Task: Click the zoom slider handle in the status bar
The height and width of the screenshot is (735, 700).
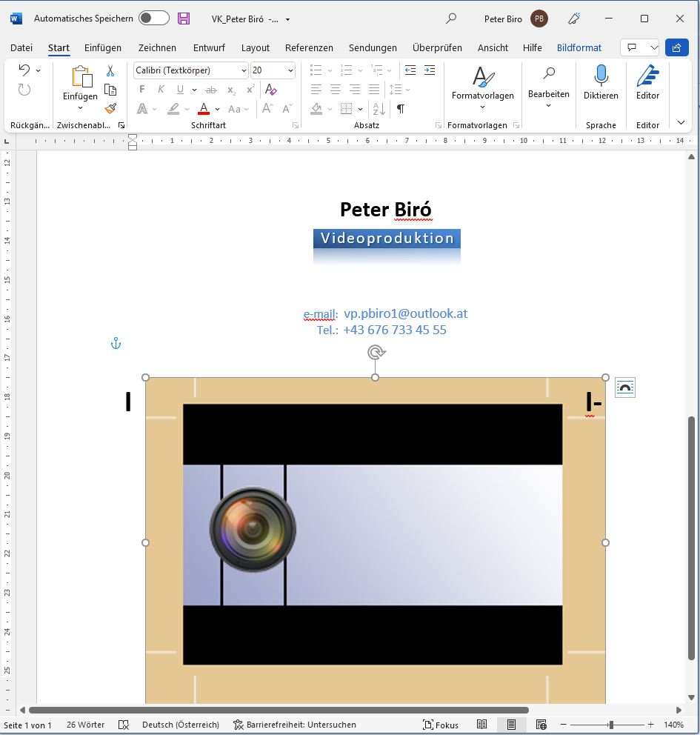Action: click(x=610, y=725)
